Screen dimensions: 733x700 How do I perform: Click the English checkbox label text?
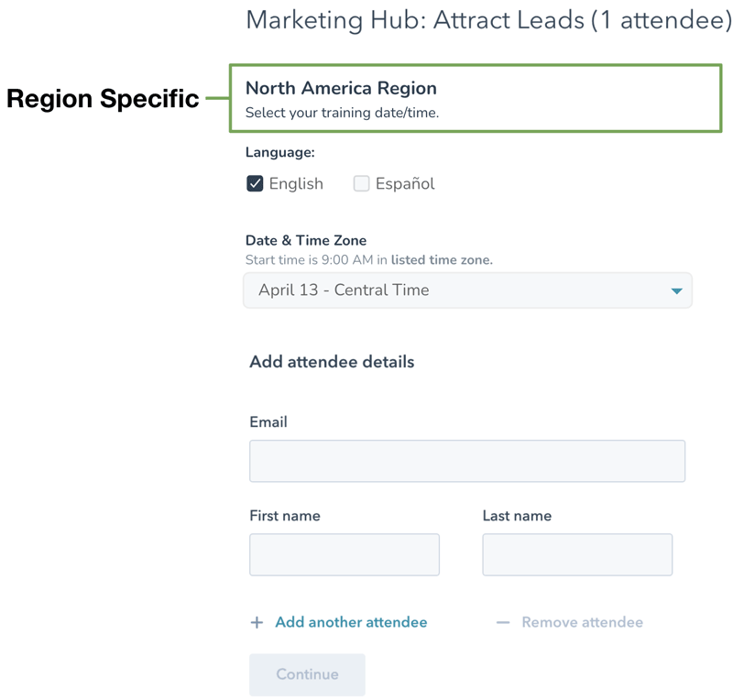pyautogui.click(x=296, y=184)
